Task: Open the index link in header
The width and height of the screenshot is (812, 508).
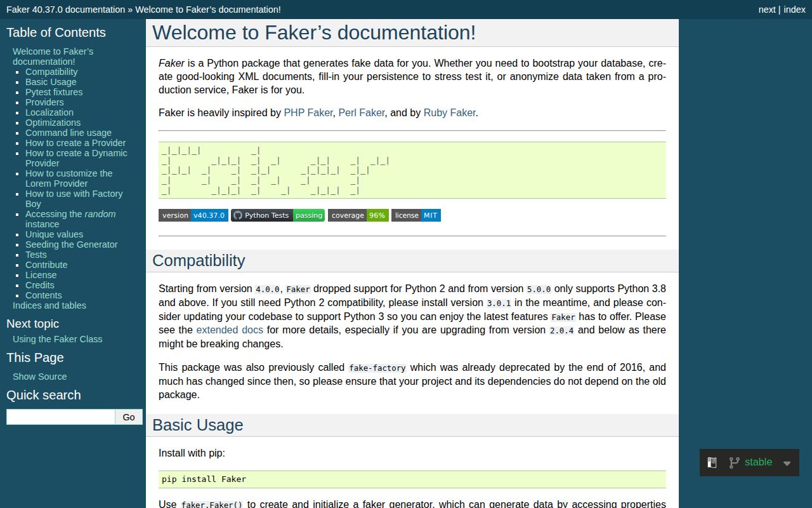Action: point(794,10)
